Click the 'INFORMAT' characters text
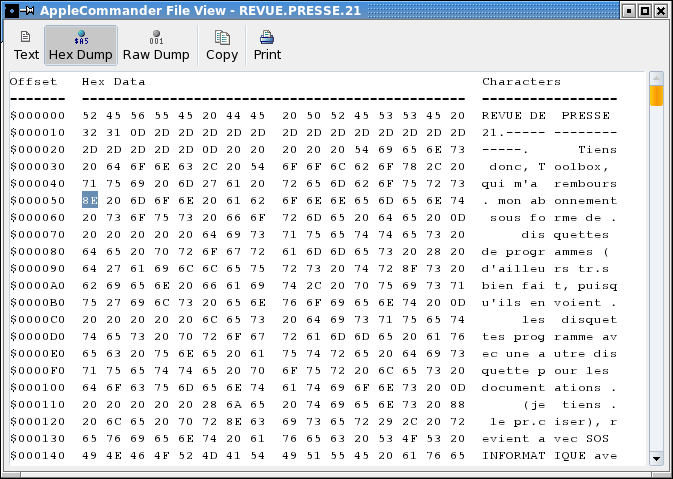Image resolution: width=673 pixels, height=479 pixels. pyautogui.click(x=514, y=455)
